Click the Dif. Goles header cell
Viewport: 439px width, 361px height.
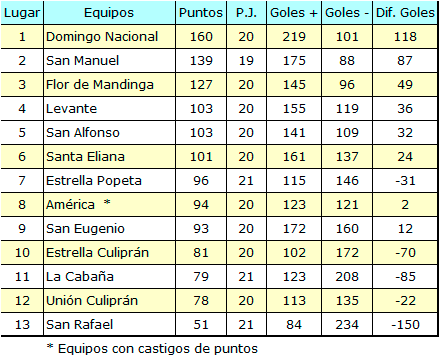click(405, 13)
